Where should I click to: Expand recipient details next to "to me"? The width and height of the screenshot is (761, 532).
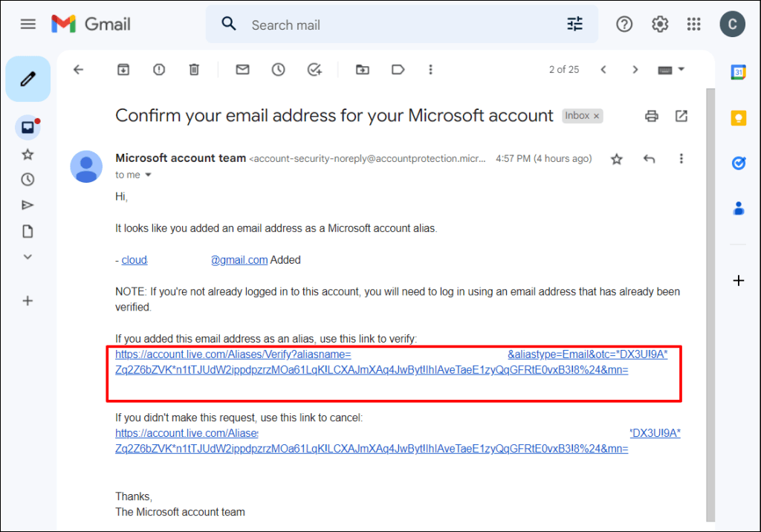point(148,175)
